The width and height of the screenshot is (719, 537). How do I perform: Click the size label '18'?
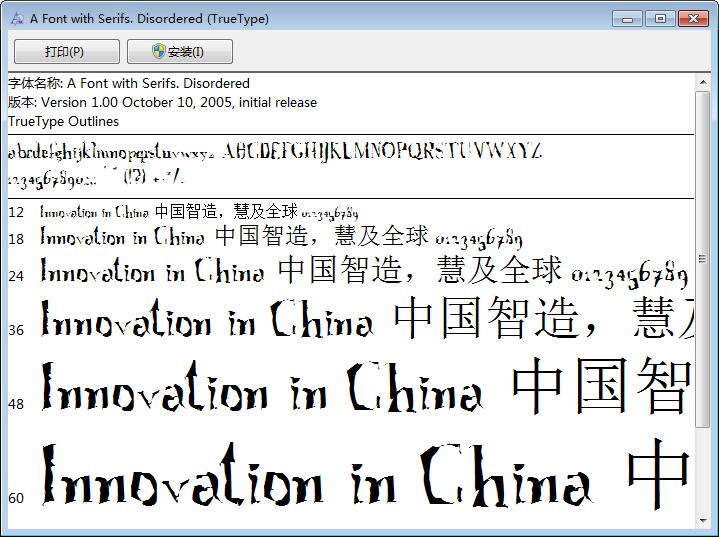(16, 239)
